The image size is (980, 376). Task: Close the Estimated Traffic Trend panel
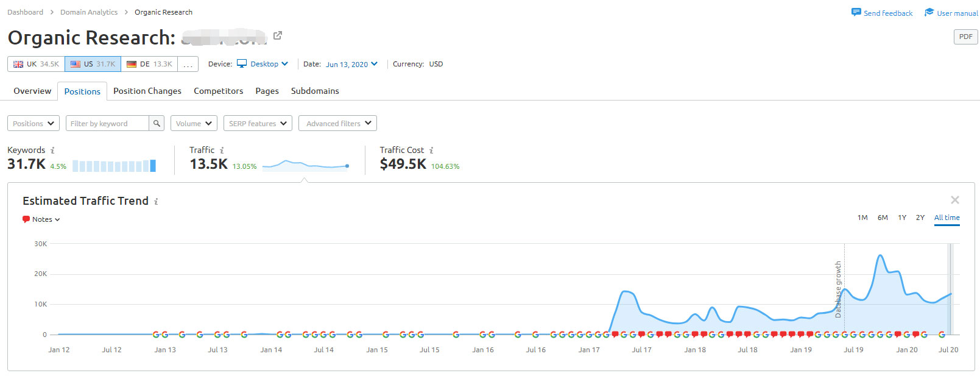(x=954, y=200)
